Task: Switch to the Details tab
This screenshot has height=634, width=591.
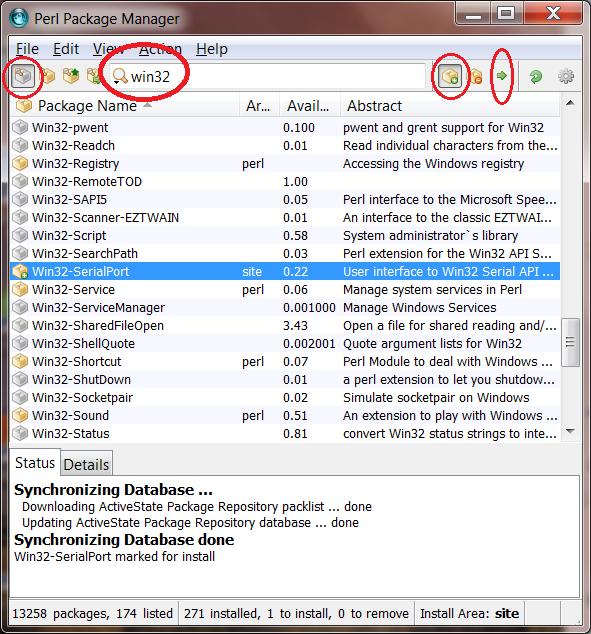Action: click(86, 465)
